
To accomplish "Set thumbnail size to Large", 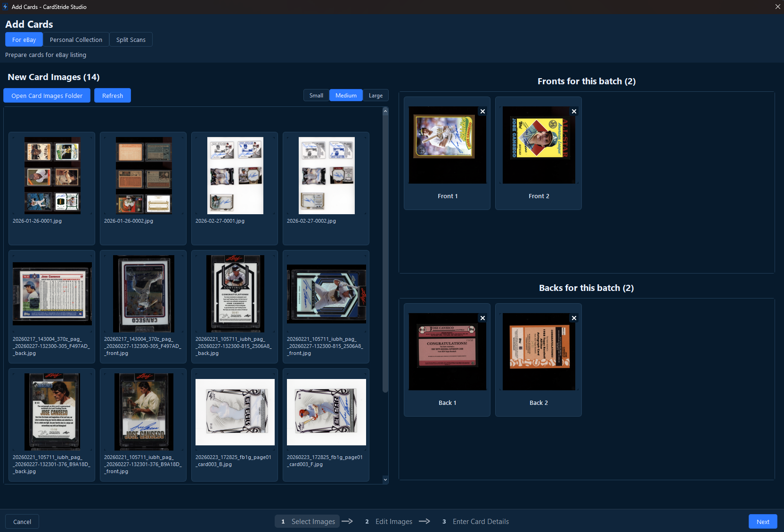I will [376, 96].
